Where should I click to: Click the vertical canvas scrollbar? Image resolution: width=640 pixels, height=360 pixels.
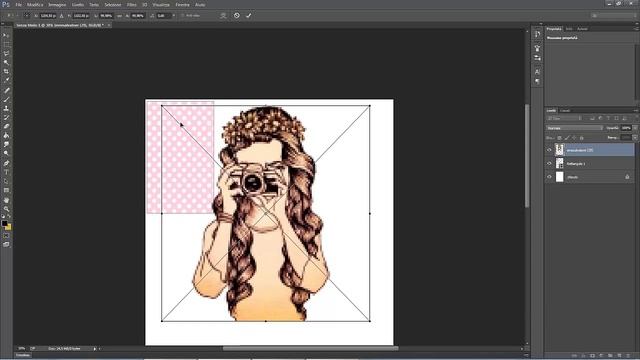(x=527, y=156)
